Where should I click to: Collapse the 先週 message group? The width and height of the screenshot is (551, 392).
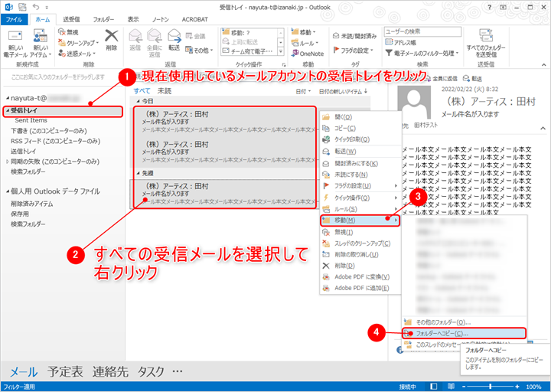coord(138,173)
